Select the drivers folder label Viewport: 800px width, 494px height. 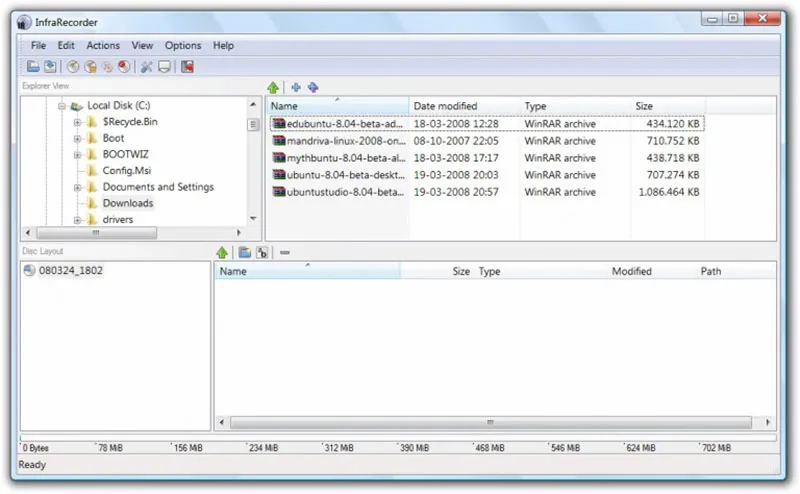(118, 219)
